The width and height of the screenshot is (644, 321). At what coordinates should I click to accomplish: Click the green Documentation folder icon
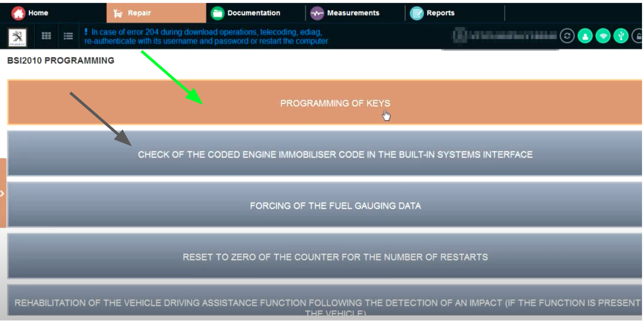[217, 13]
